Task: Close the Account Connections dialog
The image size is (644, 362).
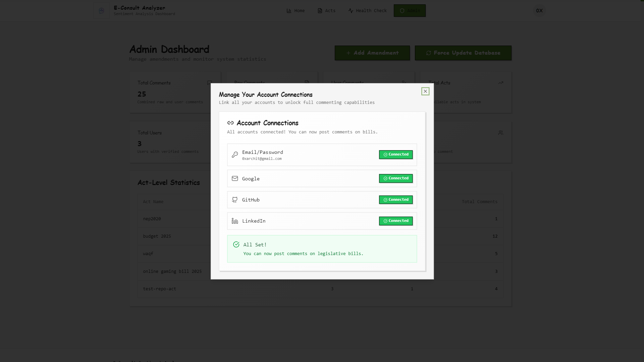Action: coord(425,91)
